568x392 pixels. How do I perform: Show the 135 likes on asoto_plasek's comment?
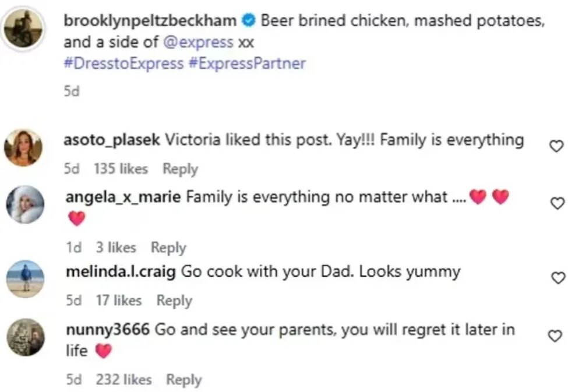pos(121,169)
